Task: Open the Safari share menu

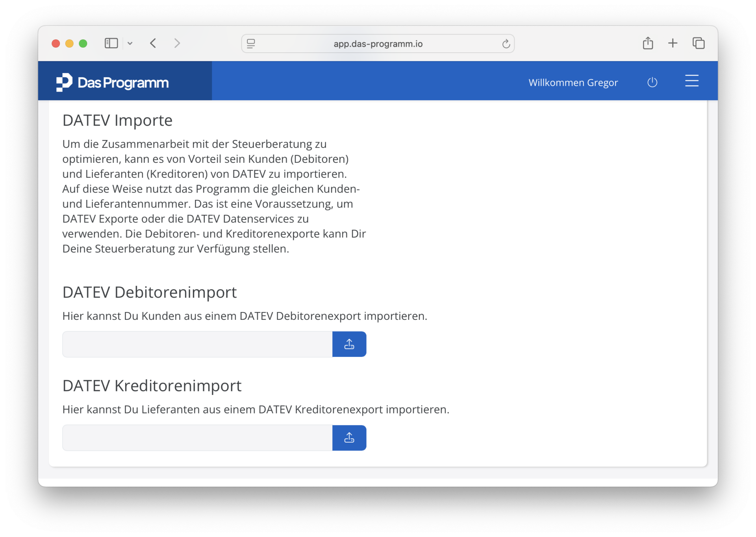Action: [648, 43]
